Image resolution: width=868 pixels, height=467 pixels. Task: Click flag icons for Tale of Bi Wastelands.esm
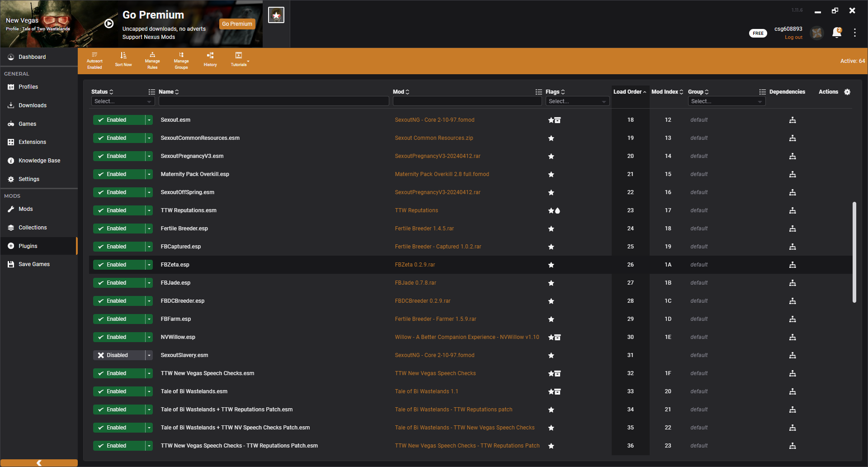[x=554, y=391]
